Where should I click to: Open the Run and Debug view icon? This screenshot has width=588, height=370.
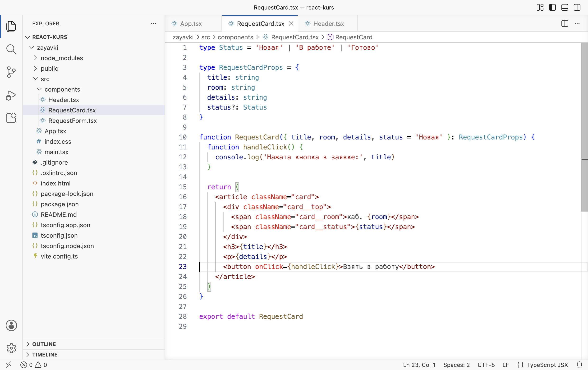point(11,95)
